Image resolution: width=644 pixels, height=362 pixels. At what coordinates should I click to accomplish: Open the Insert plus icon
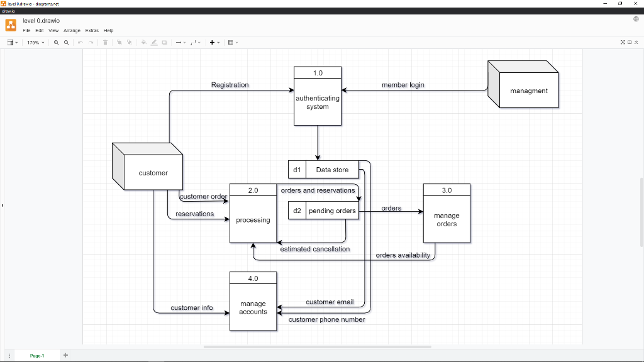211,42
